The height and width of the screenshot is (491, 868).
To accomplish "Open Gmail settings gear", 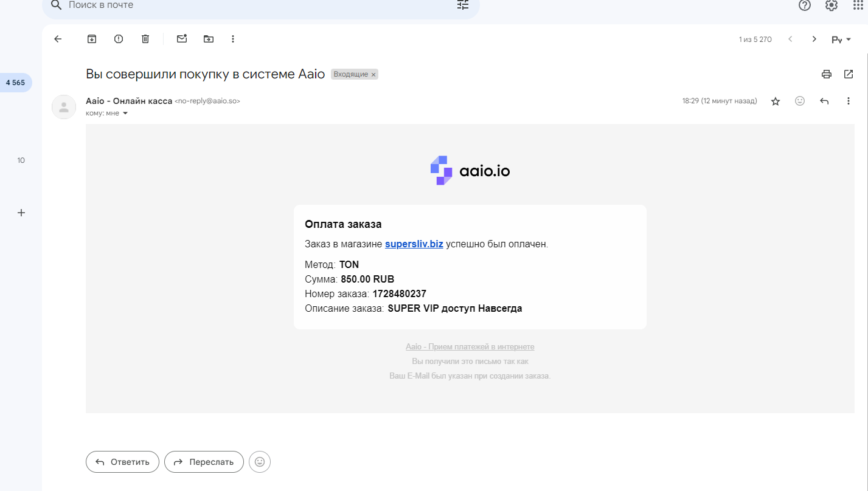I will [832, 5].
